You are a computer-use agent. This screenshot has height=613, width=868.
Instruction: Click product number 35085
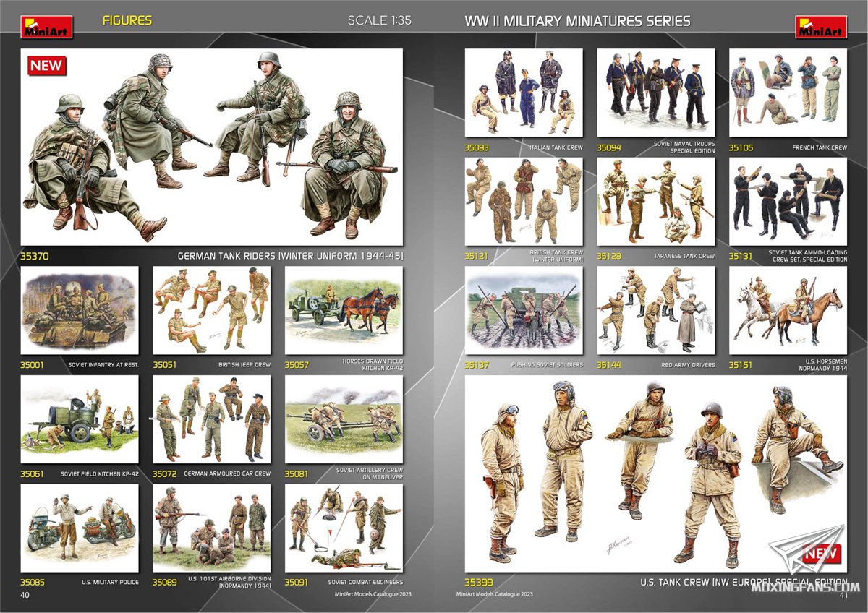click(x=33, y=582)
